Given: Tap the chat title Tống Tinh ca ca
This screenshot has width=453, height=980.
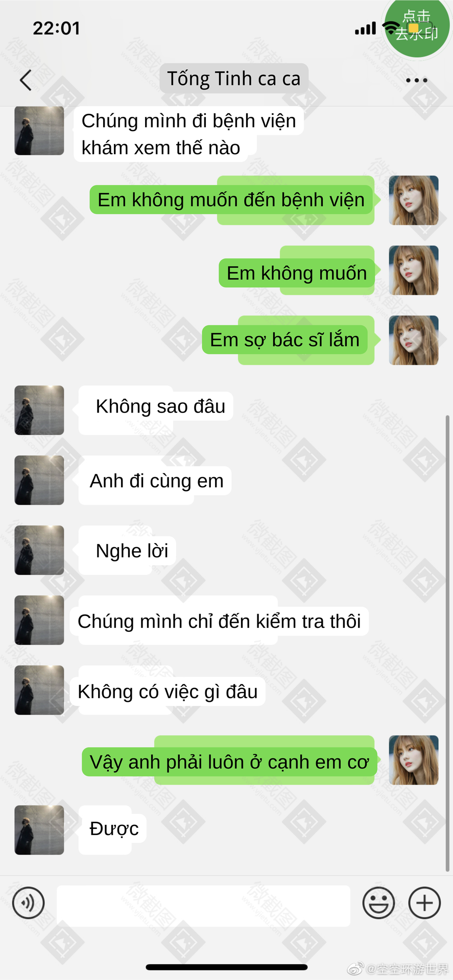Looking at the screenshot, I should [x=234, y=79].
